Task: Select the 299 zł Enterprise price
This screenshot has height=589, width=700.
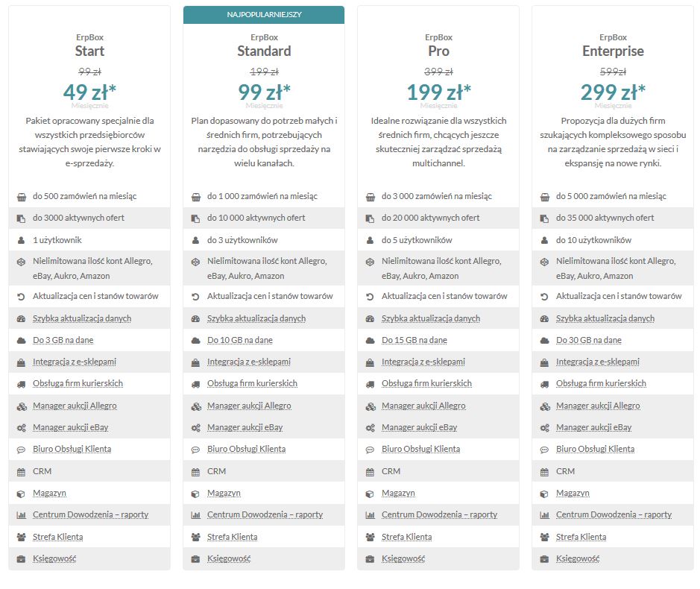Action: [613, 92]
